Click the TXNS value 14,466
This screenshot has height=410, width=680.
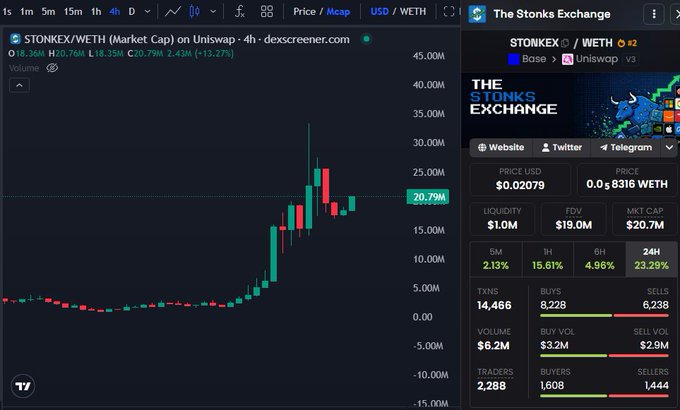[x=494, y=305]
